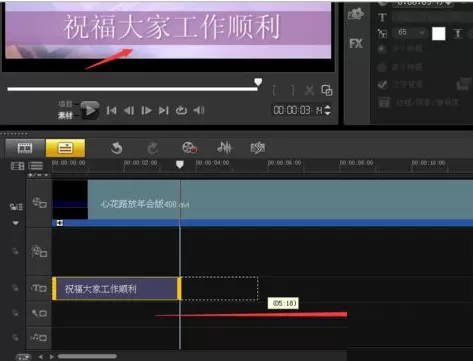Open the system volume control

click(x=199, y=110)
